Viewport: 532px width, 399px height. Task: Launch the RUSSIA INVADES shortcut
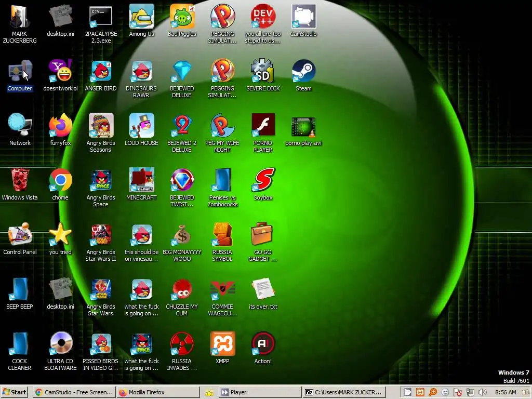coord(182,352)
